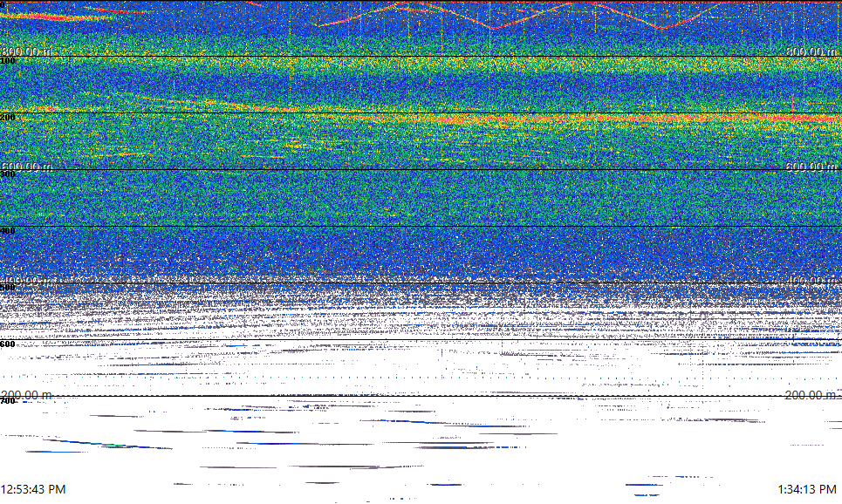Select the bold 700 depth gridline marker

point(8,401)
